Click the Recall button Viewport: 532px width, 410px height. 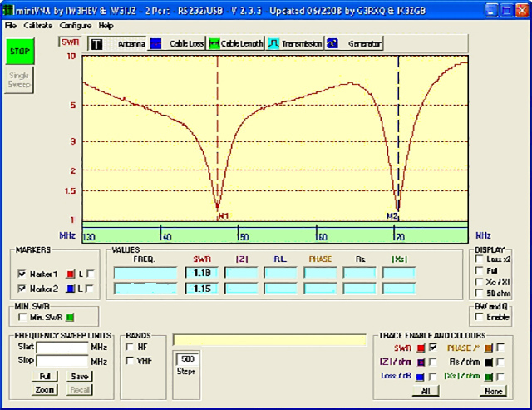(80, 390)
